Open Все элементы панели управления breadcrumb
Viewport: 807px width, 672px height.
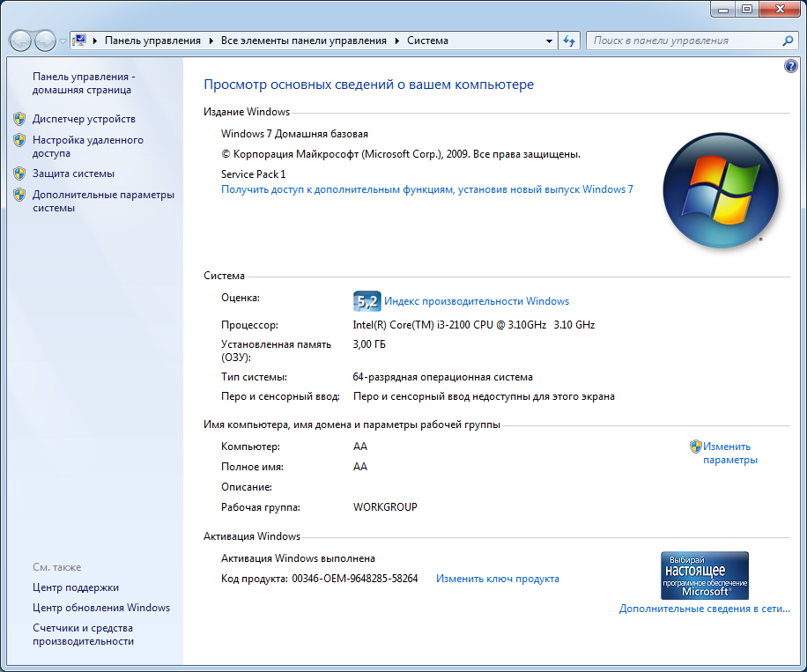[304, 41]
